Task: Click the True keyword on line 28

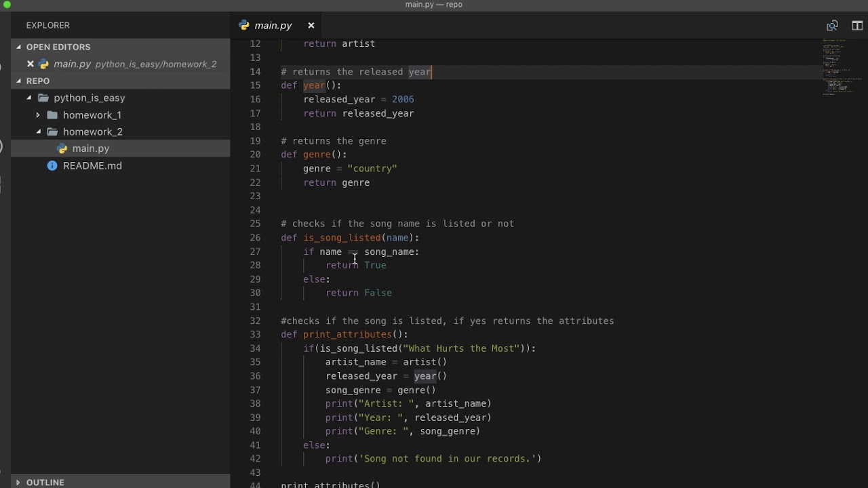Action: (x=375, y=265)
